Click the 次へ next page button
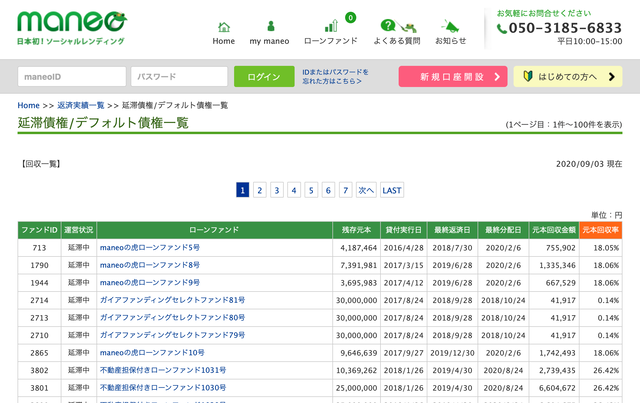Screen dimensions: 640x403 (366, 190)
